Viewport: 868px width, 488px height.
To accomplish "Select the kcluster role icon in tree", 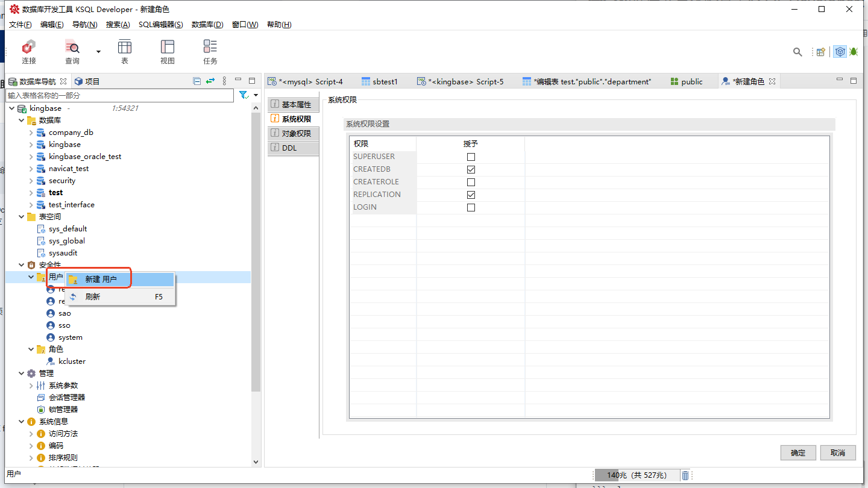I will 51,361.
